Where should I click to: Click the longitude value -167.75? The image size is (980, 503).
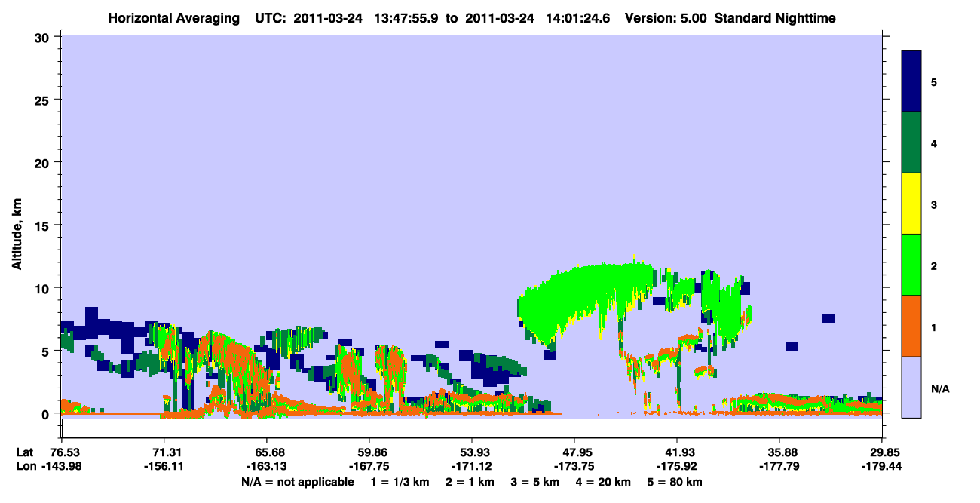(x=369, y=466)
